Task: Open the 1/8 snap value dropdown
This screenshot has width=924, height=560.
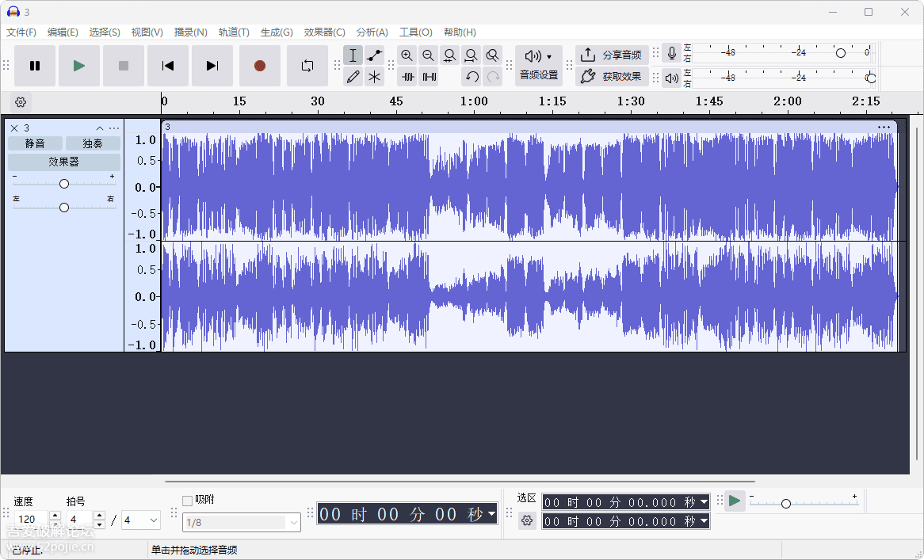Action: tap(242, 522)
